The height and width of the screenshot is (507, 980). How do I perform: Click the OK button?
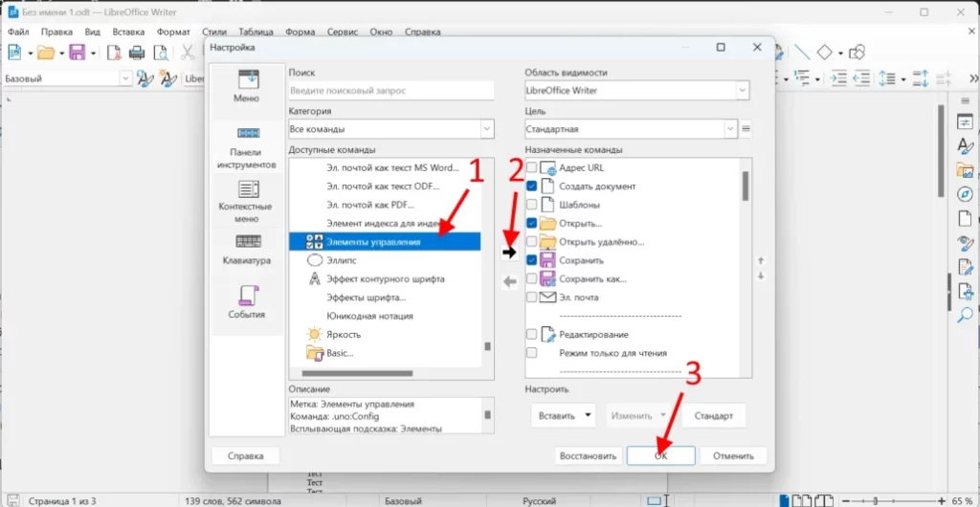[661, 455]
